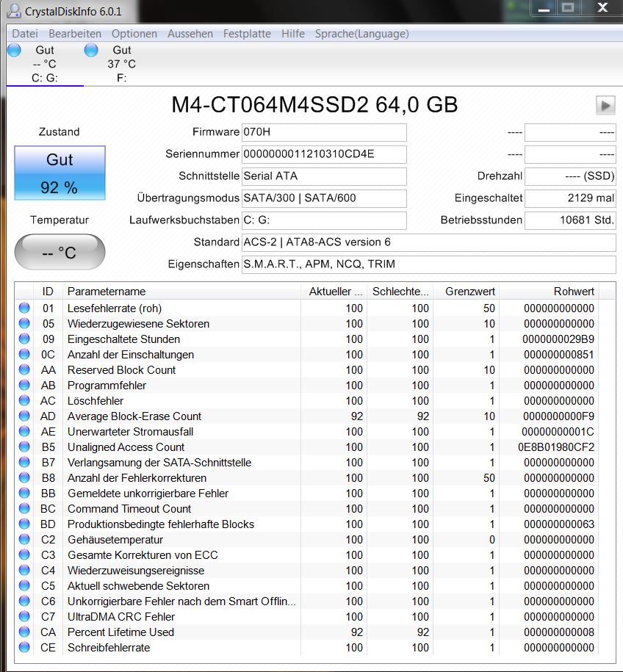Image resolution: width=623 pixels, height=672 pixels.
Task: Click the Eigenschaften field with TRIM
Action: point(429,264)
